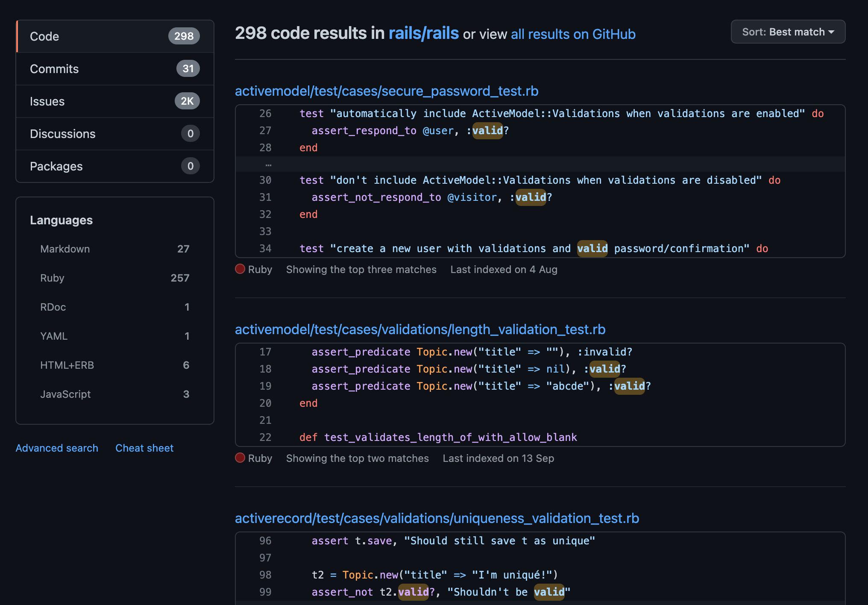Click the Cheat sheet link
868x605 pixels.
(144, 447)
